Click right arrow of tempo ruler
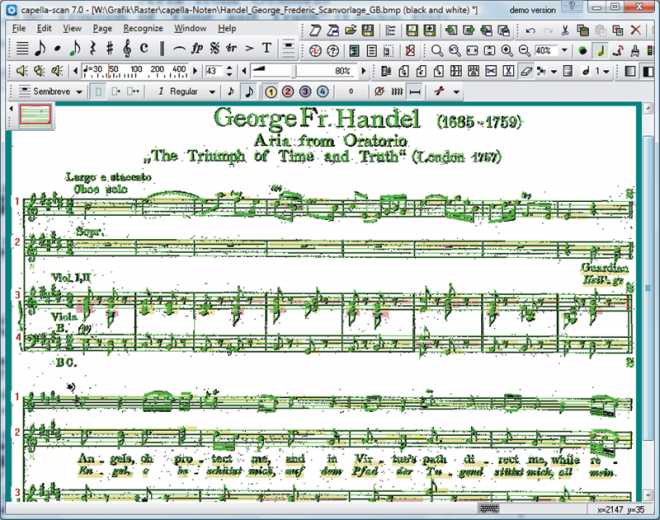The width and height of the screenshot is (660, 520). (x=195, y=71)
